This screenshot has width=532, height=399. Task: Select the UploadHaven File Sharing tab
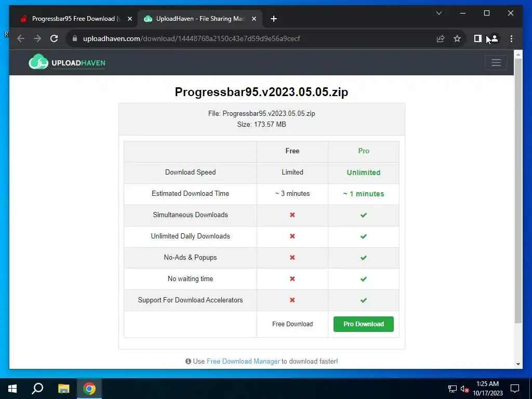(x=199, y=19)
